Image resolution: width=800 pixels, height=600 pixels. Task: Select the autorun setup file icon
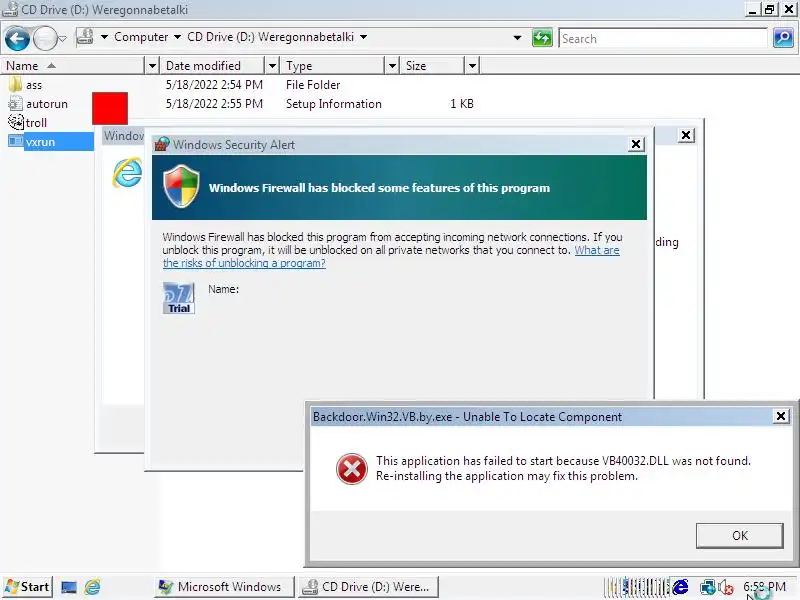[15, 104]
